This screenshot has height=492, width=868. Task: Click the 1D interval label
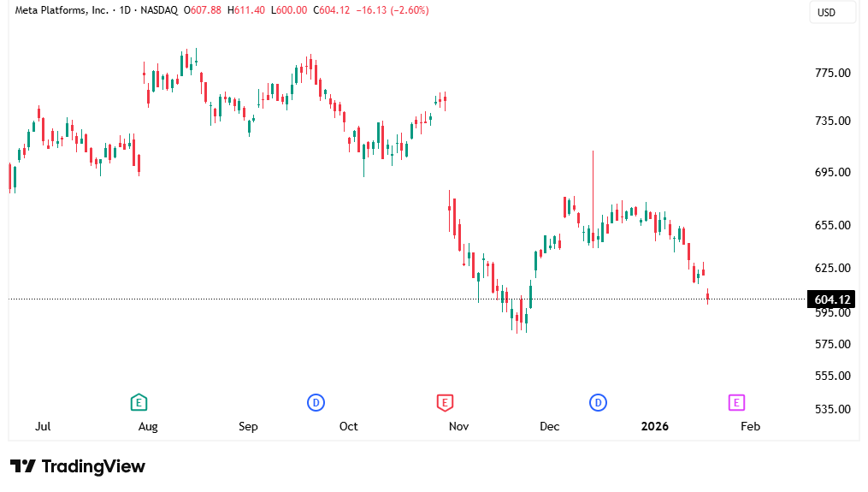[126, 10]
